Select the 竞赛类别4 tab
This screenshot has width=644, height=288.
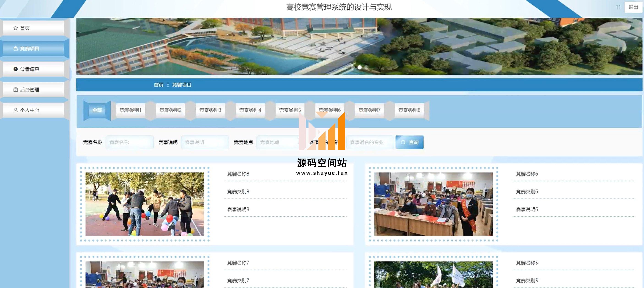tap(250, 110)
